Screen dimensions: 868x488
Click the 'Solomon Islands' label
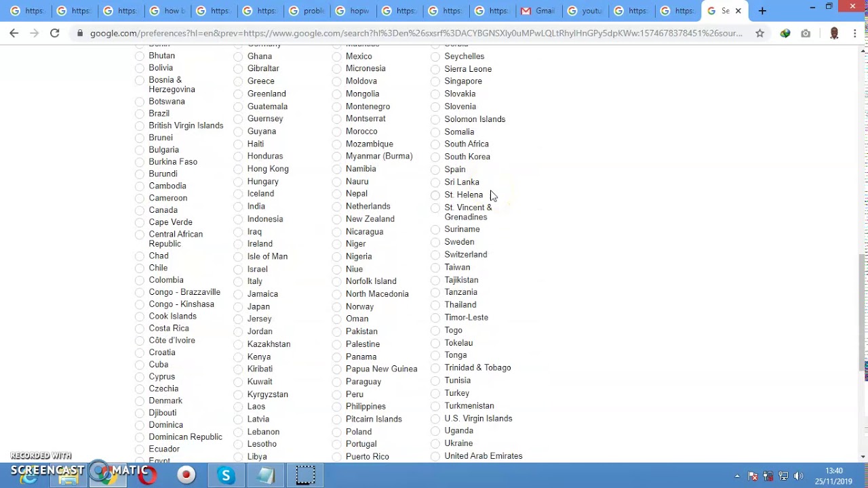point(475,119)
